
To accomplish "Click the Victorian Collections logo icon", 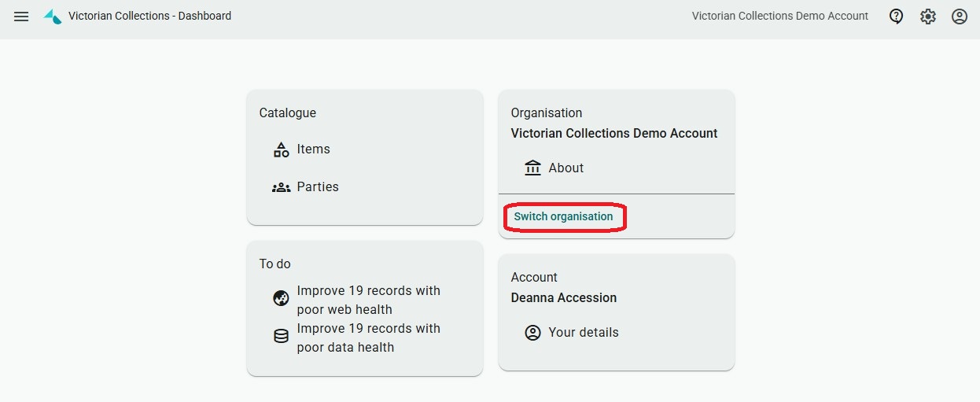I will (x=53, y=16).
